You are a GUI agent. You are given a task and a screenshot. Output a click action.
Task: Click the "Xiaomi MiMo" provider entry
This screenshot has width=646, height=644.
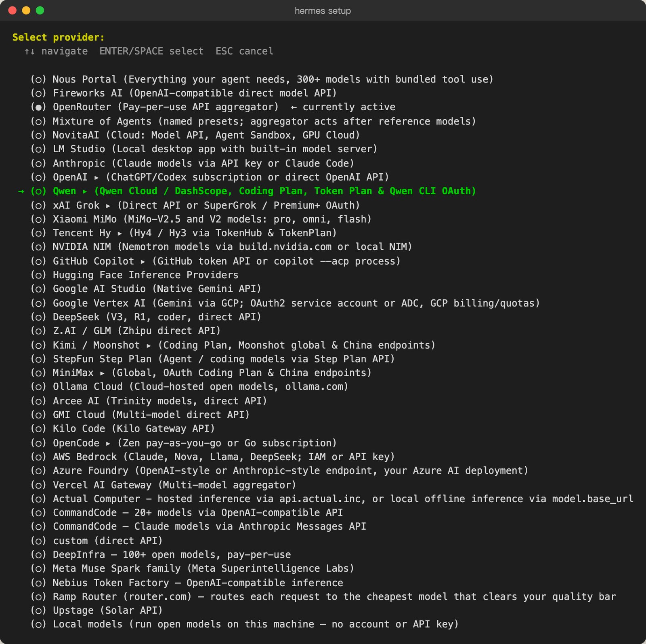[x=201, y=219]
